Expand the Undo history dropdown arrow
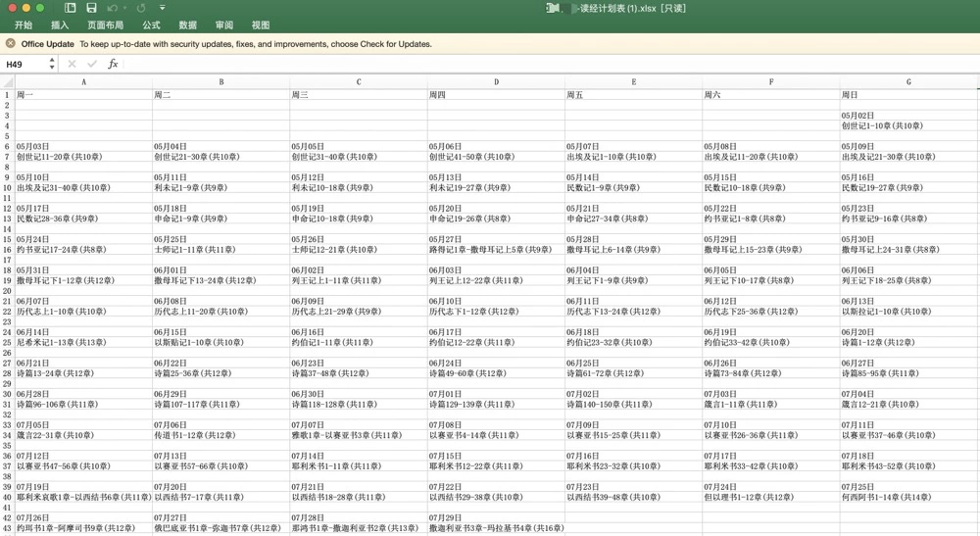The image size is (980, 536). [x=124, y=8]
